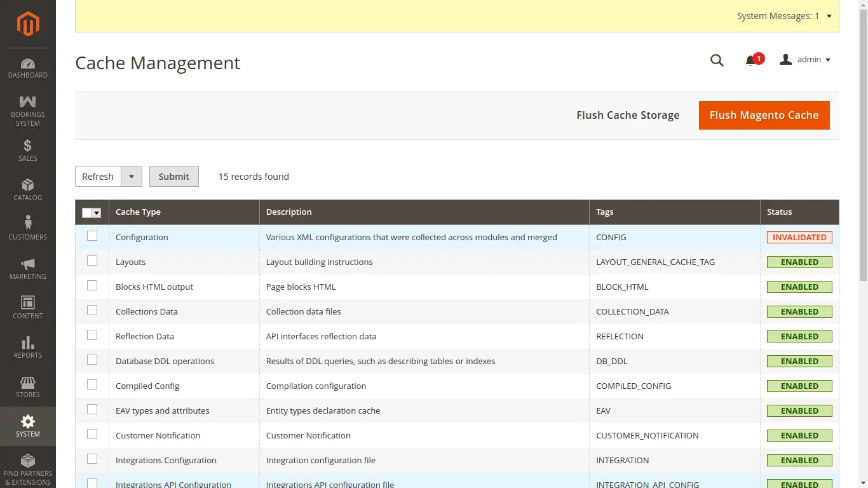Image resolution: width=868 pixels, height=488 pixels.
Task: Tick the Blocks HTML output checkbox
Action: click(x=92, y=285)
